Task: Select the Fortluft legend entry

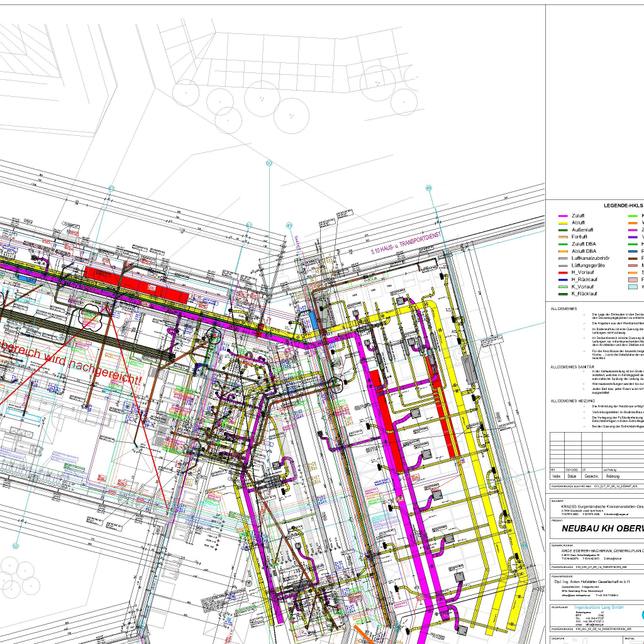Action: click(579, 237)
